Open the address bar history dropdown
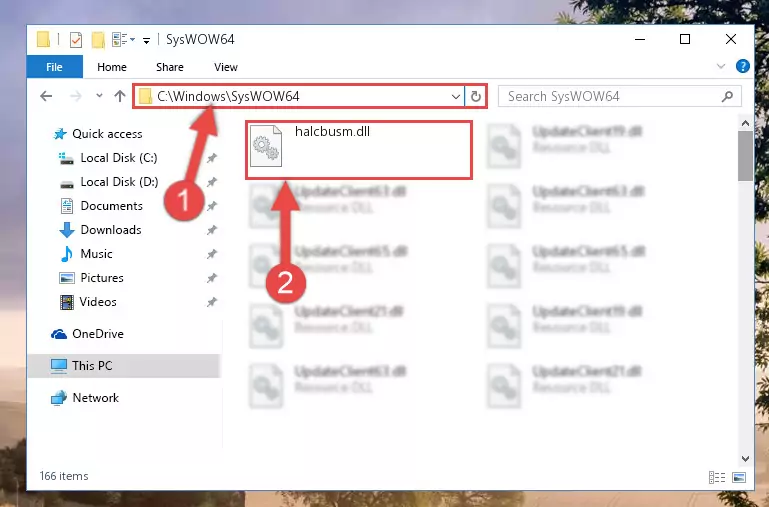Viewport: 769px width, 507px height. point(456,97)
